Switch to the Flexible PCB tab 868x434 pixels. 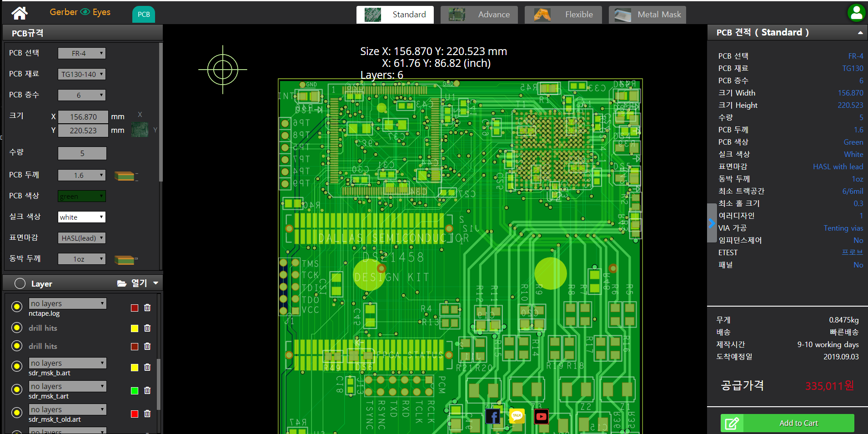click(x=563, y=15)
